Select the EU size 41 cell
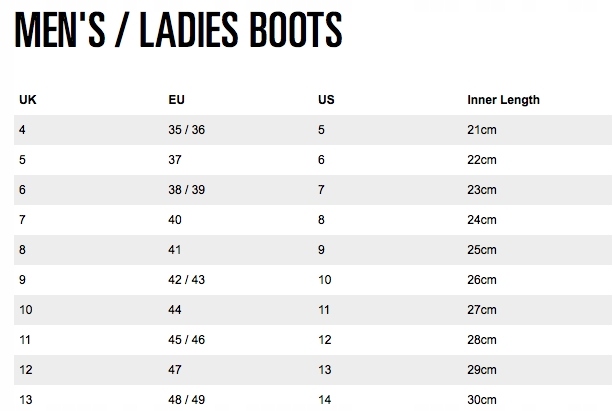This screenshot has width=613, height=411. coord(176,250)
